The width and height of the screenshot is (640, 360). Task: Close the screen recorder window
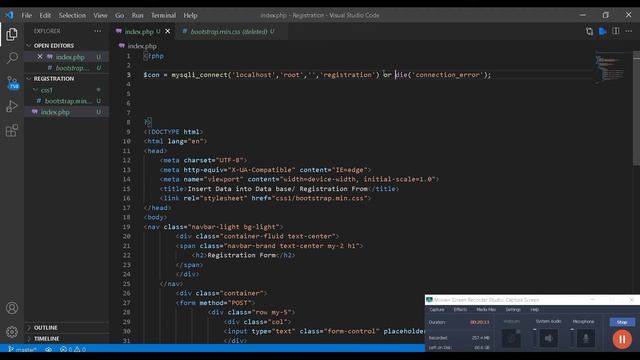point(631,300)
